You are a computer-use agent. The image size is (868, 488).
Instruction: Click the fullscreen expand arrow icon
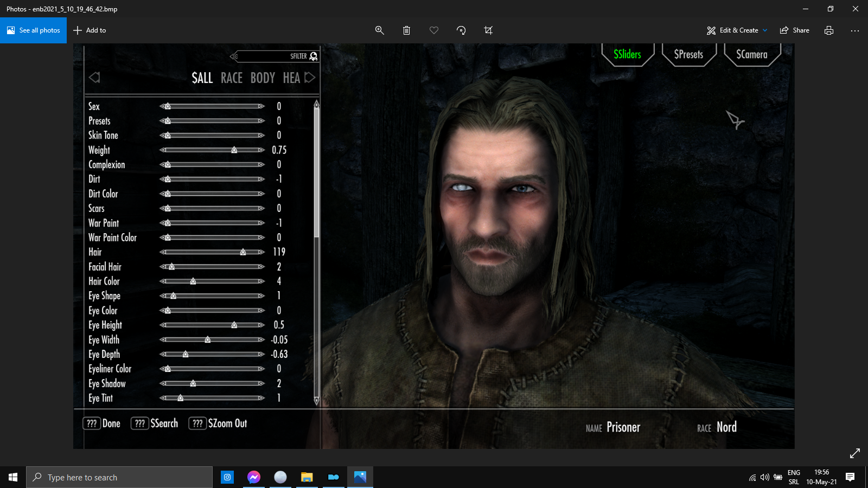pos(855,453)
